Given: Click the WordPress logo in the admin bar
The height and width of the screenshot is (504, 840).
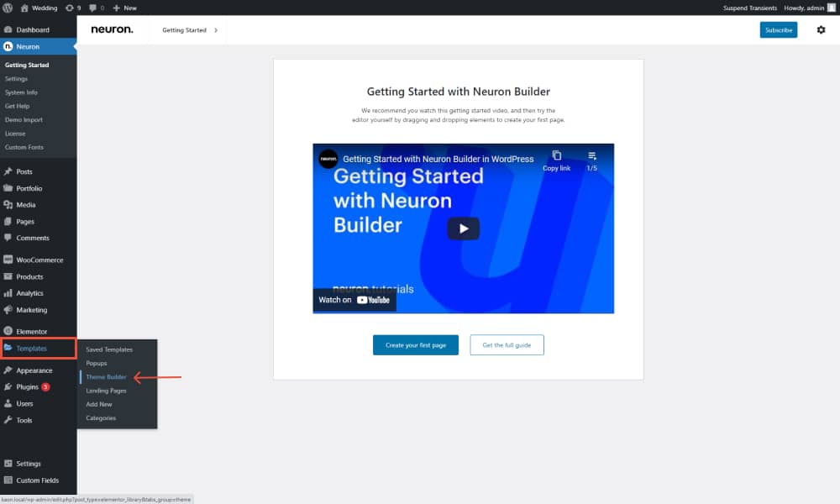Looking at the screenshot, I should (8, 8).
